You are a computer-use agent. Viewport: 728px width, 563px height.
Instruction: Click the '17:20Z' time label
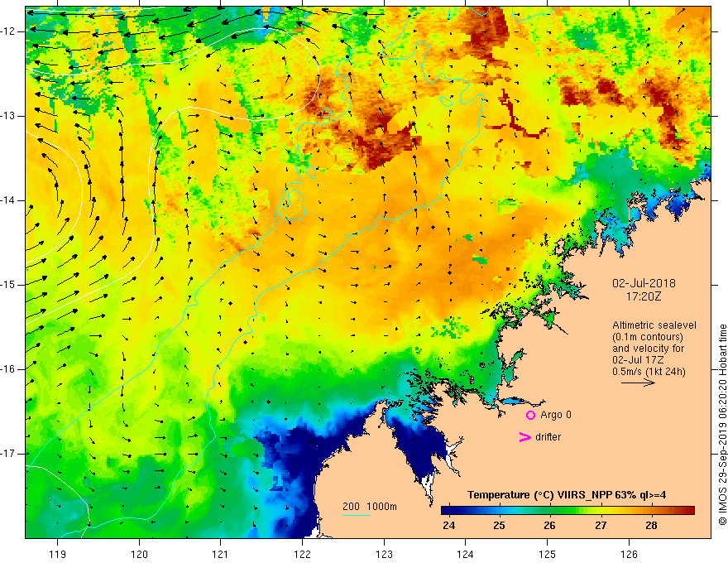643,296
